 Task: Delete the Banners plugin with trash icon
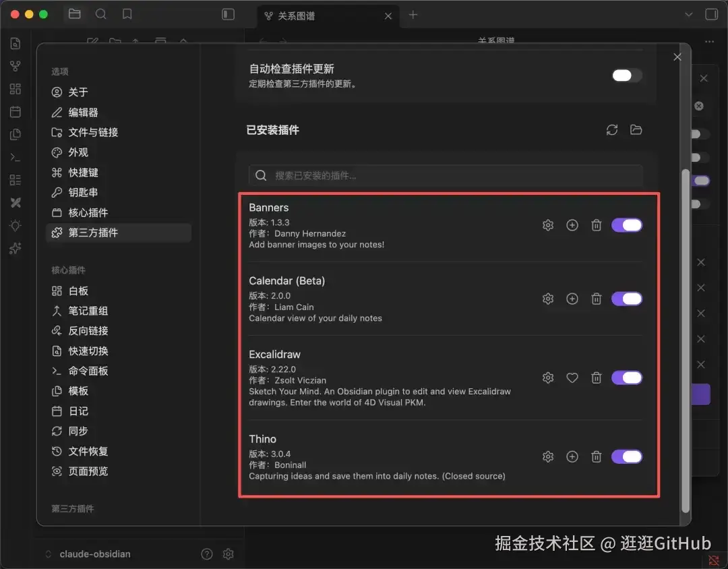(596, 225)
